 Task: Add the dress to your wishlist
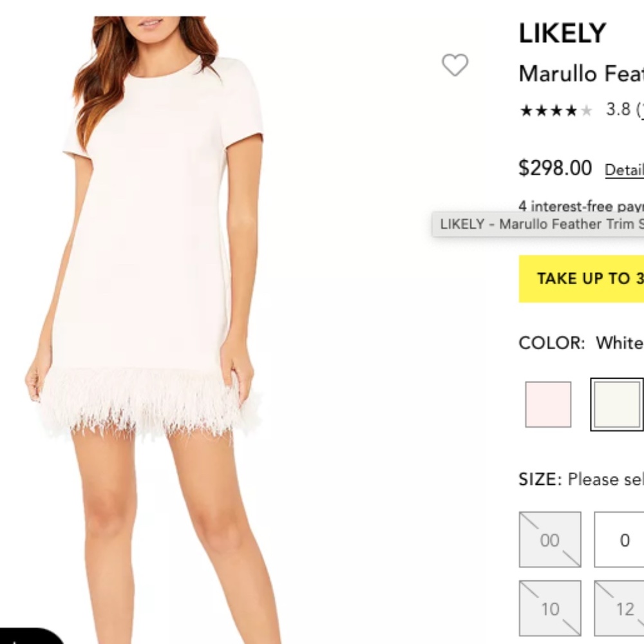click(457, 65)
